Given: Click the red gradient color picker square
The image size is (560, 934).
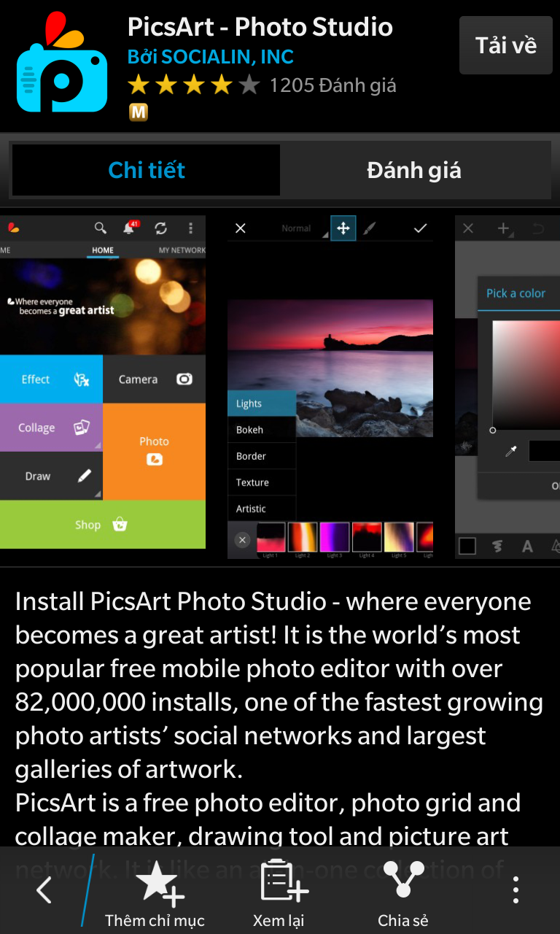Looking at the screenshot, I should (526, 375).
